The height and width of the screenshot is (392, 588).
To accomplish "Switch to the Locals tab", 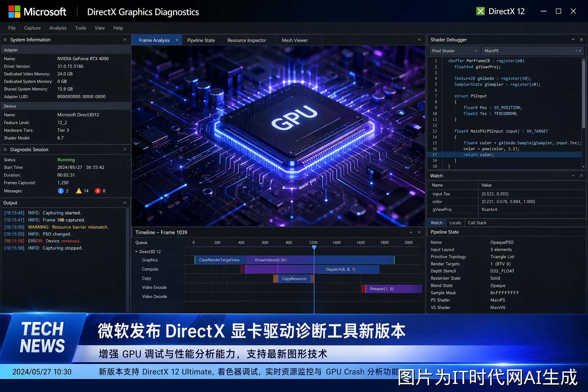I will click(x=455, y=223).
